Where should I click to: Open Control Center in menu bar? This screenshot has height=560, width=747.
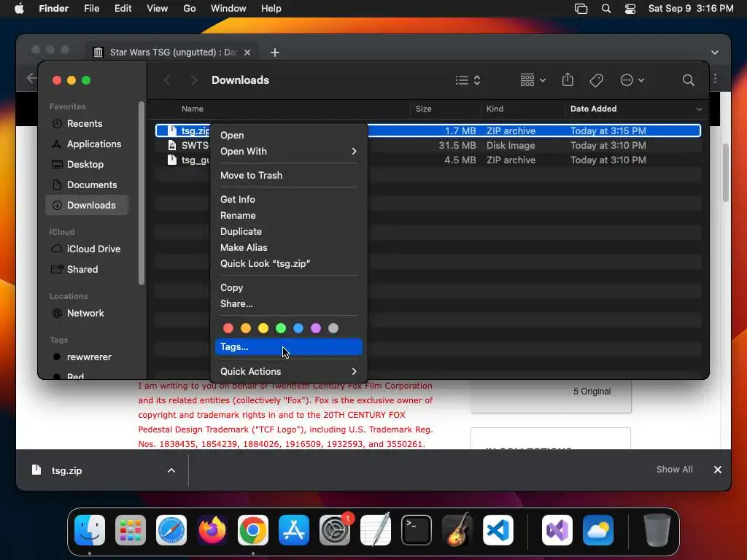click(630, 9)
